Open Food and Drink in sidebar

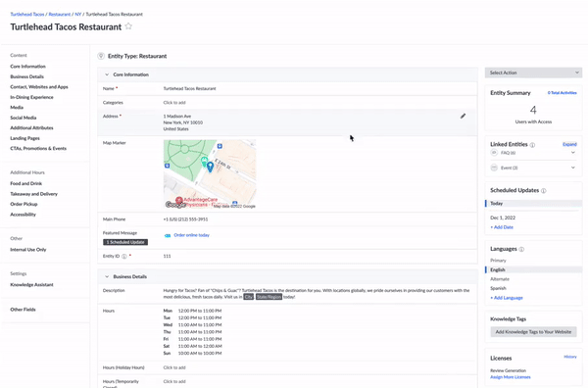tap(25, 183)
